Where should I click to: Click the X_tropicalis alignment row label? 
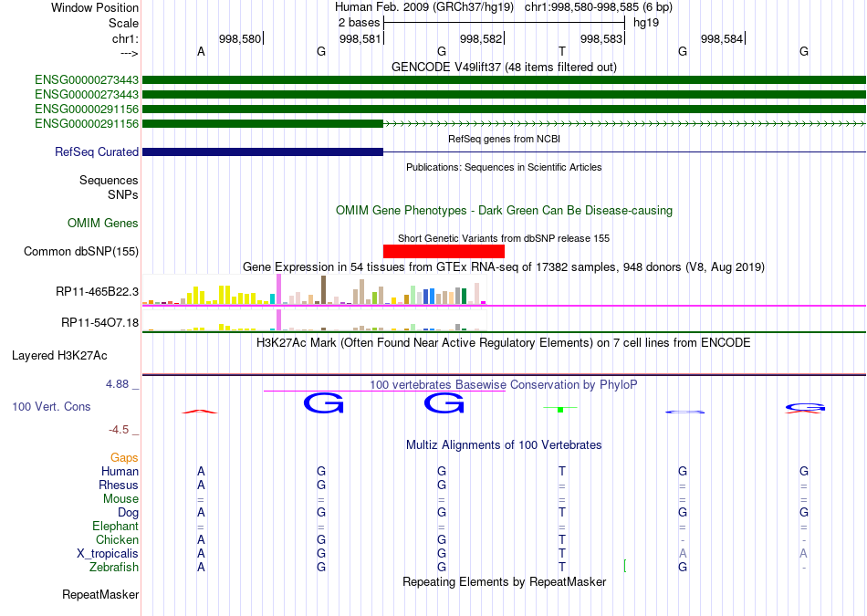[x=108, y=554]
